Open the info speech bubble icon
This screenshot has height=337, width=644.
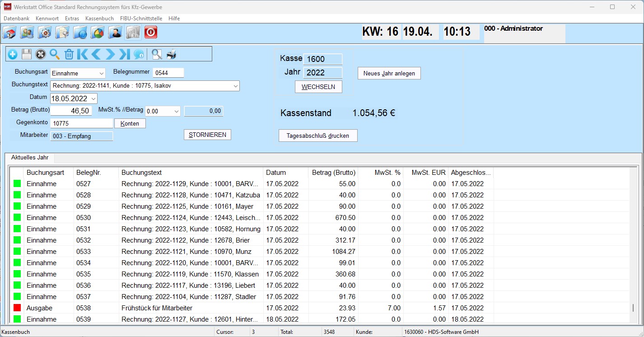pos(138,55)
